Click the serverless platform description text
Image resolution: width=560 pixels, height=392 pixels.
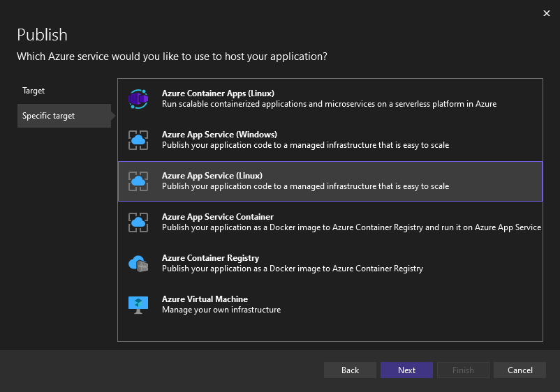[329, 104]
